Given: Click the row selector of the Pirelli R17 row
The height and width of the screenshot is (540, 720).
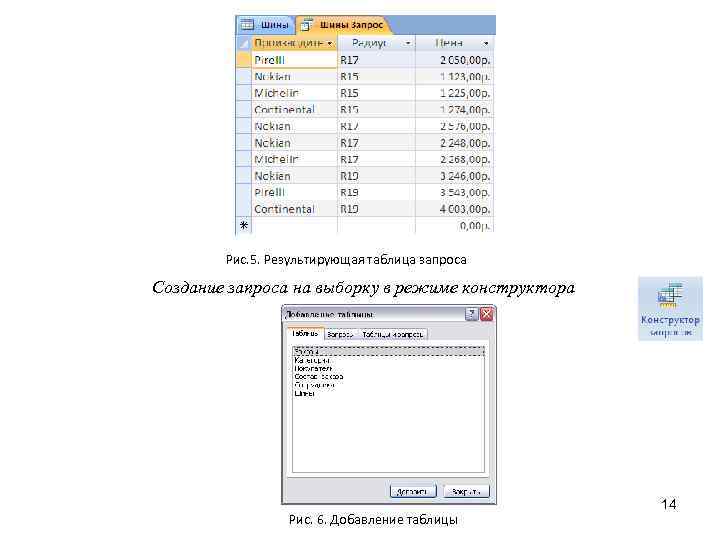Looking at the screenshot, I should [x=243, y=60].
